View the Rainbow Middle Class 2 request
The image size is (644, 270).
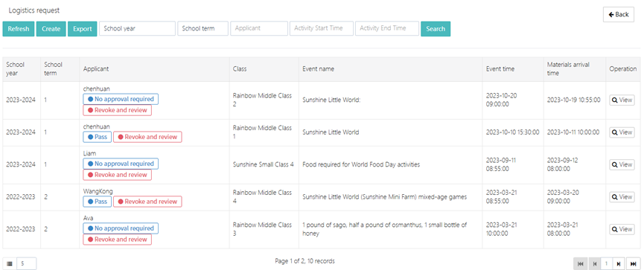(622, 100)
